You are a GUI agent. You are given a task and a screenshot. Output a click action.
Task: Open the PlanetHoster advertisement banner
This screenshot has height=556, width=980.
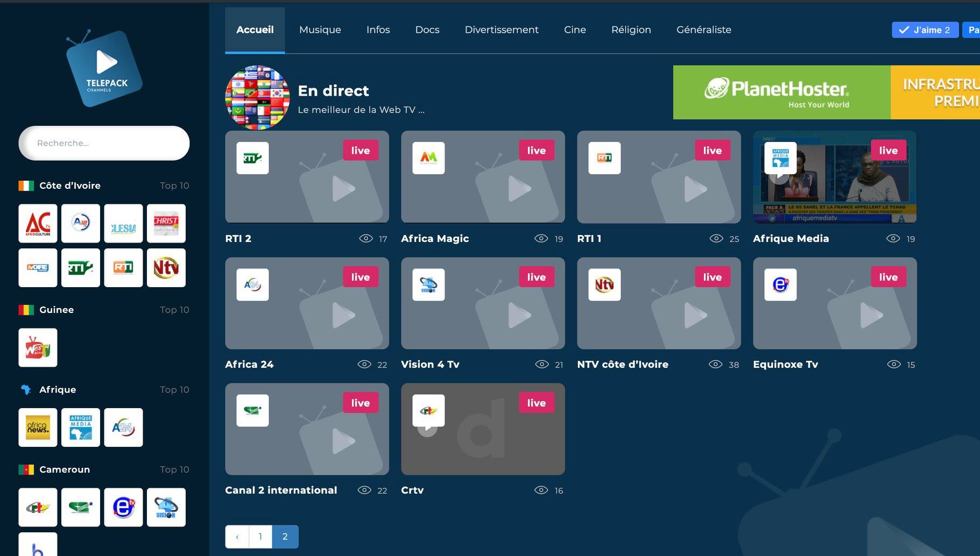coord(827,92)
